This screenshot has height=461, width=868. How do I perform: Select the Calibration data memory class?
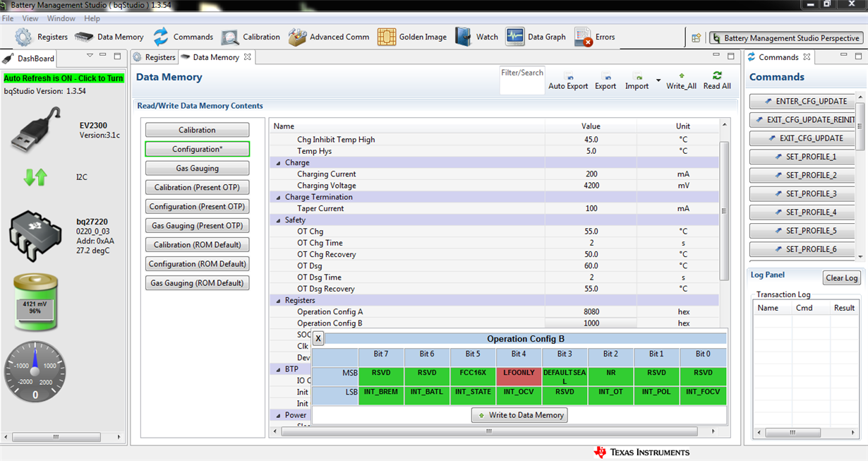(x=197, y=130)
